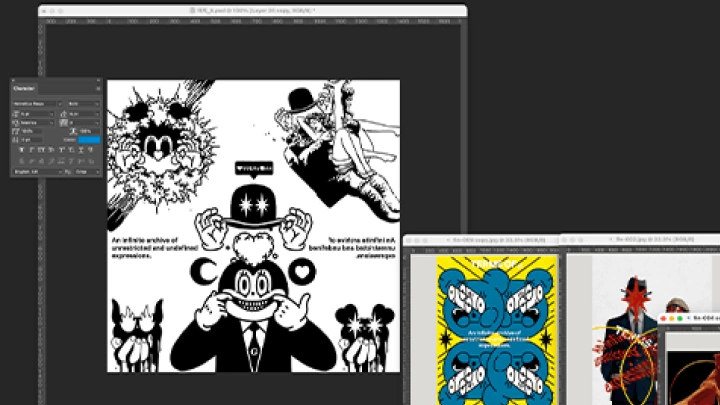The image size is (720, 405).
Task: Toggle Superscript text style
Action: (x=61, y=150)
